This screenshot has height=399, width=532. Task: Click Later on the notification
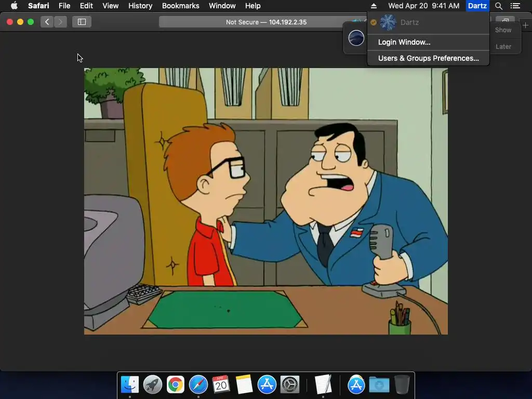pyautogui.click(x=503, y=46)
